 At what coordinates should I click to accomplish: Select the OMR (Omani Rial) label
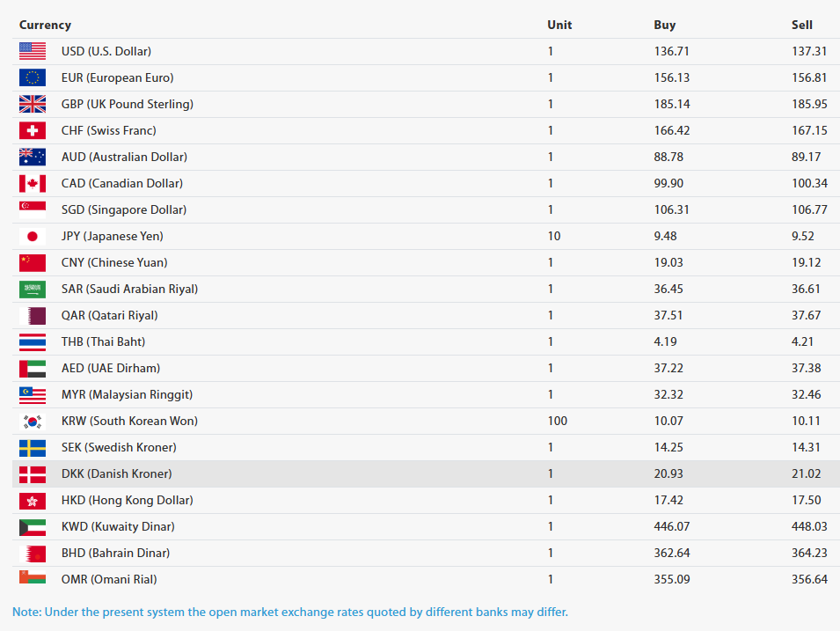[x=109, y=580]
